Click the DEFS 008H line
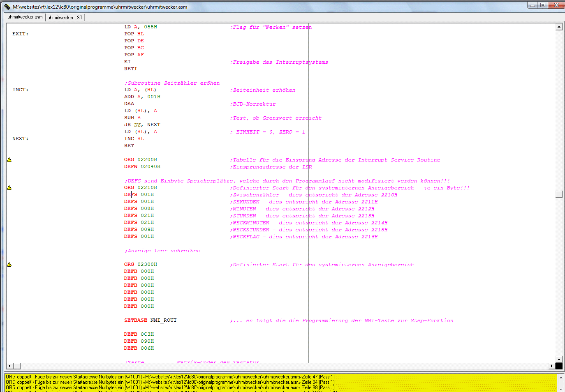The width and height of the screenshot is (565, 392). pyautogui.click(x=139, y=208)
